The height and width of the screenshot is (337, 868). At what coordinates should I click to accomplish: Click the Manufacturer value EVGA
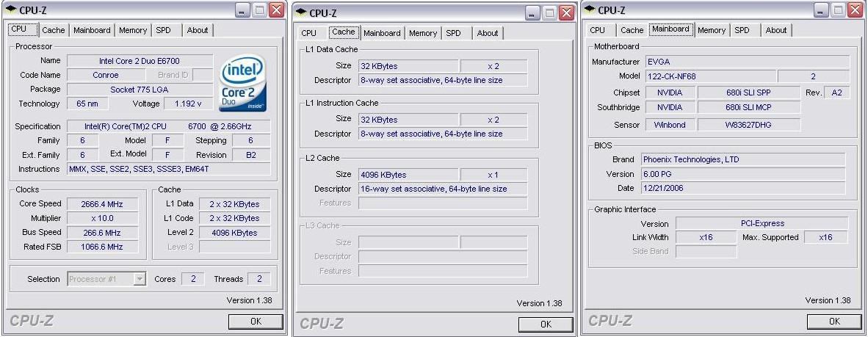[747, 62]
